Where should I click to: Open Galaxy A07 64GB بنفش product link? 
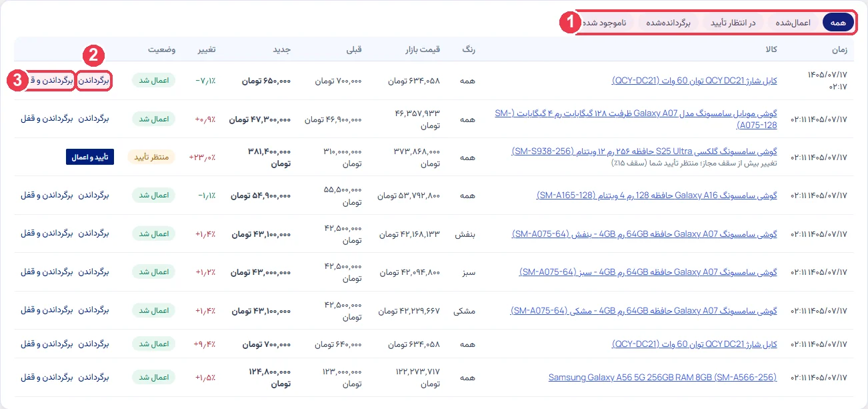(645, 234)
